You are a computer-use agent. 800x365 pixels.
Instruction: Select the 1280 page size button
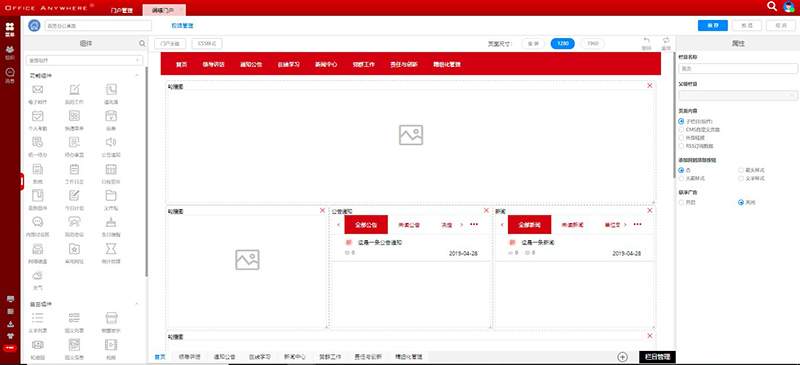[563, 44]
